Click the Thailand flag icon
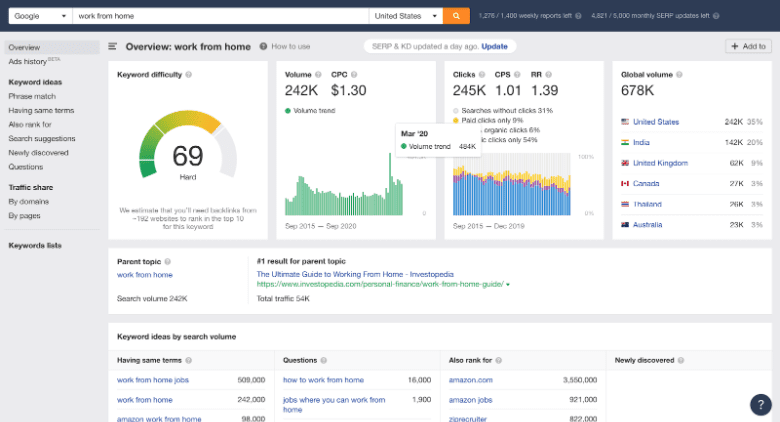 tap(625, 204)
